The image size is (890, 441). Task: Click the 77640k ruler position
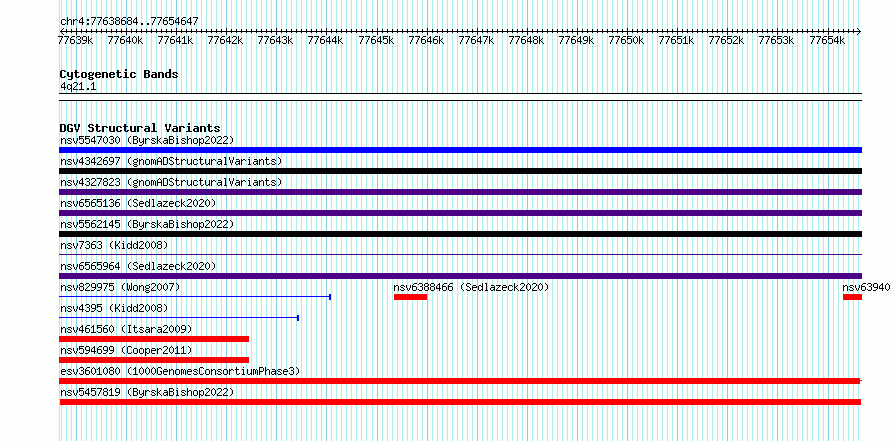click(125, 40)
